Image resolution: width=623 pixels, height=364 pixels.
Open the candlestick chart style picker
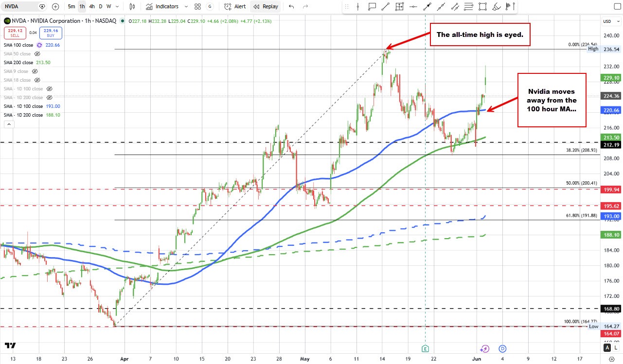pos(132,7)
